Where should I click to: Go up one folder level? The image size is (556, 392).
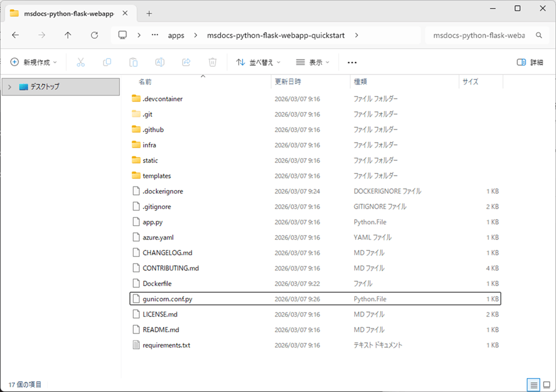pyautogui.click(x=68, y=35)
